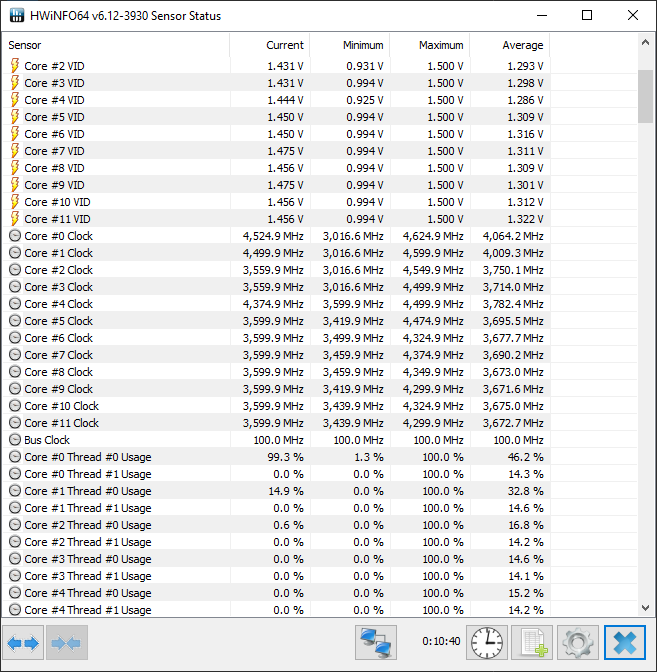
Task: Select the Core #4 Clock row label
Action: (59, 304)
